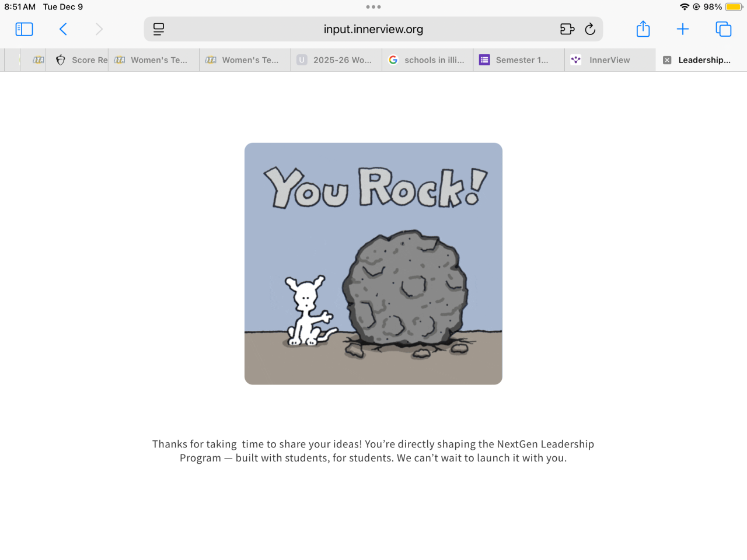Open the Women's Te... tab beside Score Re
The width and height of the screenshot is (747, 560).
[x=154, y=60]
